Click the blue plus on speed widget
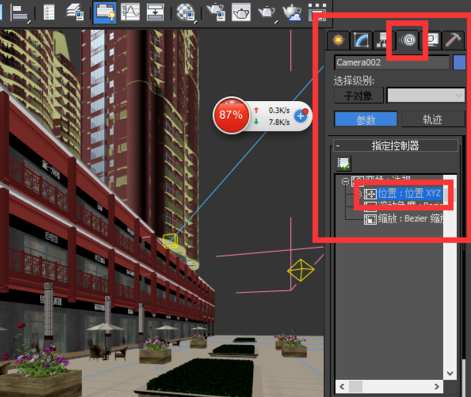The image size is (471, 397). 301,116
